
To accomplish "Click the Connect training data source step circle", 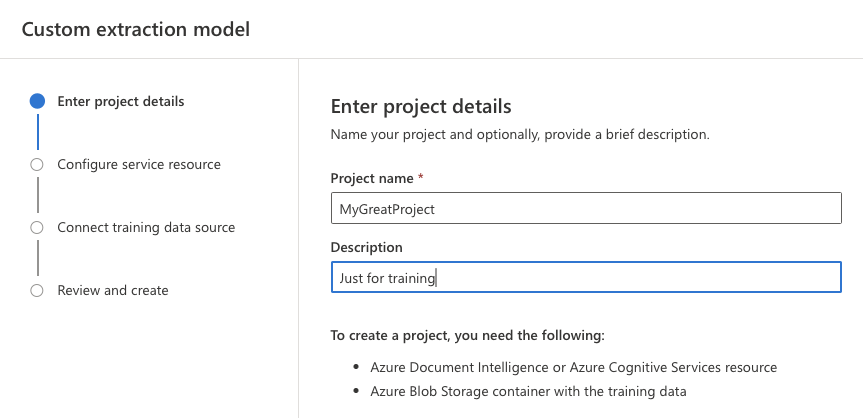I will point(37,227).
